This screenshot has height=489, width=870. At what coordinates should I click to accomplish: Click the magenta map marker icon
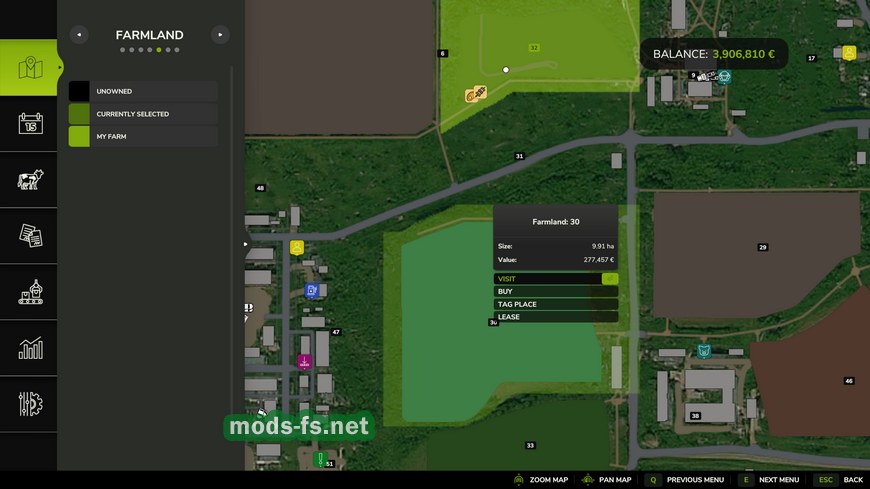304,362
